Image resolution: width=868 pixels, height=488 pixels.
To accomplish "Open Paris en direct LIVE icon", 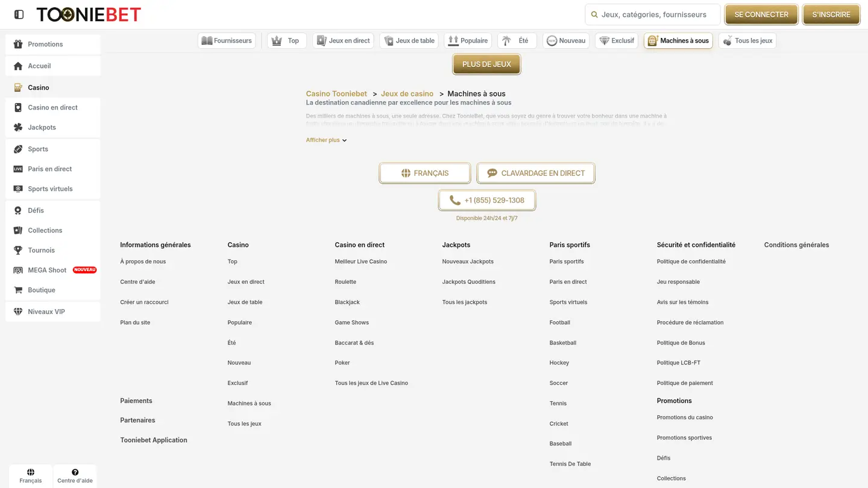I will 18,169.
